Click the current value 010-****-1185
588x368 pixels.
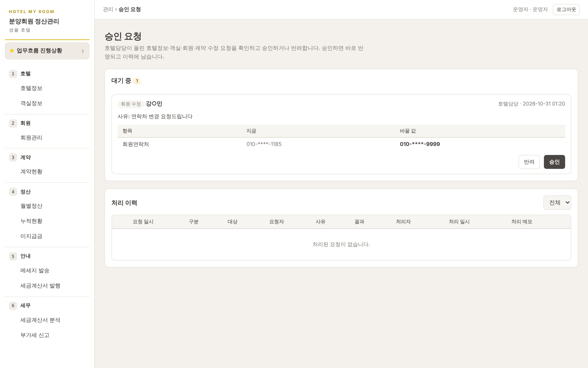(264, 144)
